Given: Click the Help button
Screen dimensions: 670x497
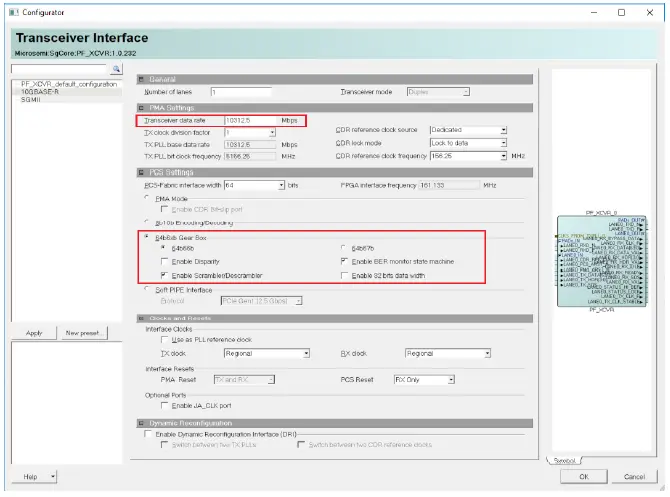Looking at the screenshot, I should point(30,476).
